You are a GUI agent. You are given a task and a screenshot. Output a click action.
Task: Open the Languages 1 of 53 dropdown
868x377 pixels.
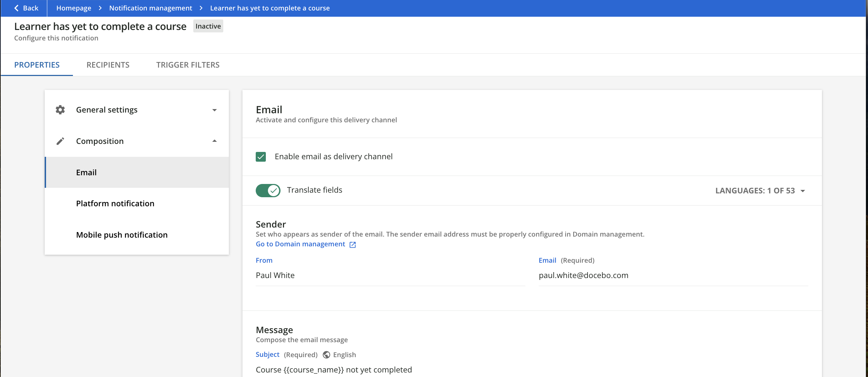coord(761,191)
